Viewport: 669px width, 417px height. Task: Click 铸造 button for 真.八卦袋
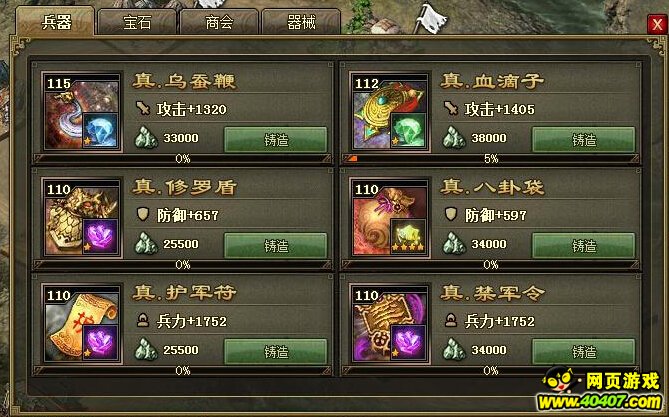[583, 245]
